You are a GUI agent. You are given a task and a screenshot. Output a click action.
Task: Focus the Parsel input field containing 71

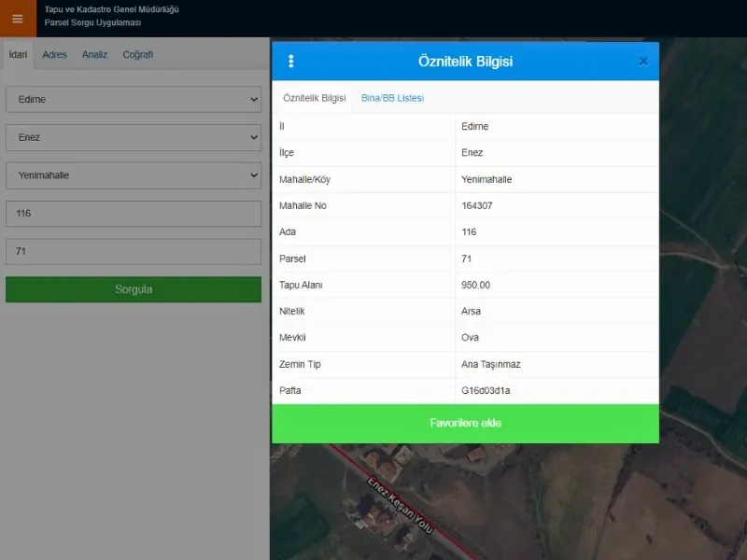click(134, 251)
